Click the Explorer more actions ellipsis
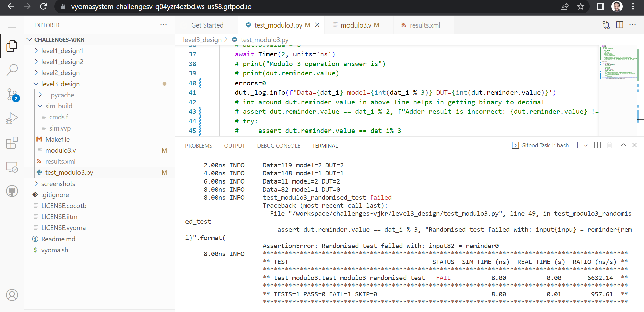Viewport: 644px width, 312px height. [x=163, y=25]
